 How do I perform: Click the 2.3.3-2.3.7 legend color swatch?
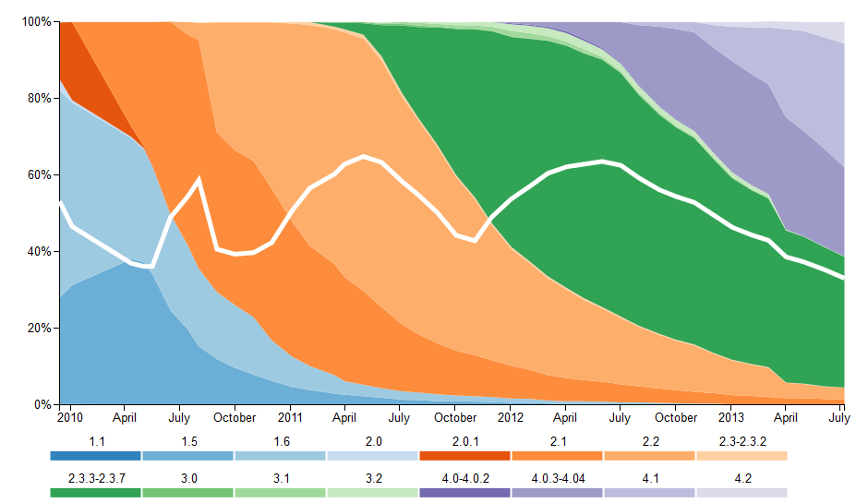pos(96,493)
